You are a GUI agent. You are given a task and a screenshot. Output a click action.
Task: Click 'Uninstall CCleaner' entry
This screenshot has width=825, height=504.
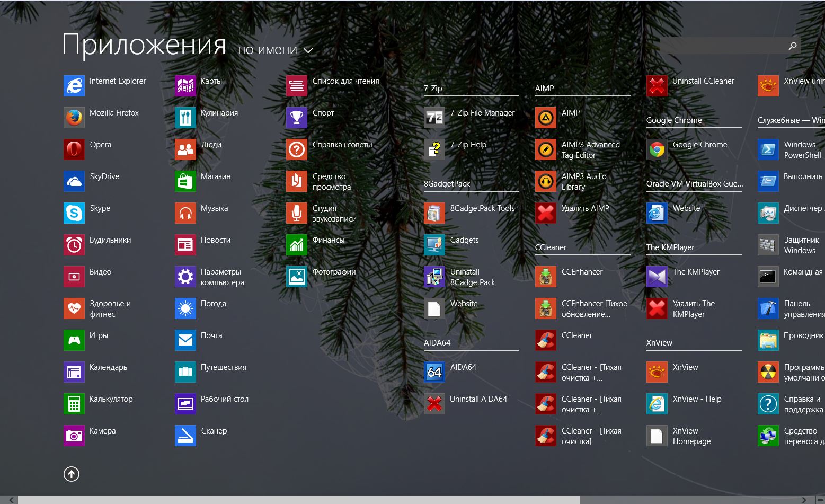691,86
